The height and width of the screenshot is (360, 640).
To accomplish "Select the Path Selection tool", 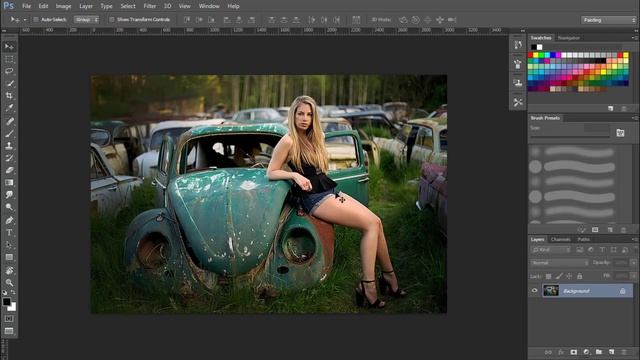I will click(9, 245).
